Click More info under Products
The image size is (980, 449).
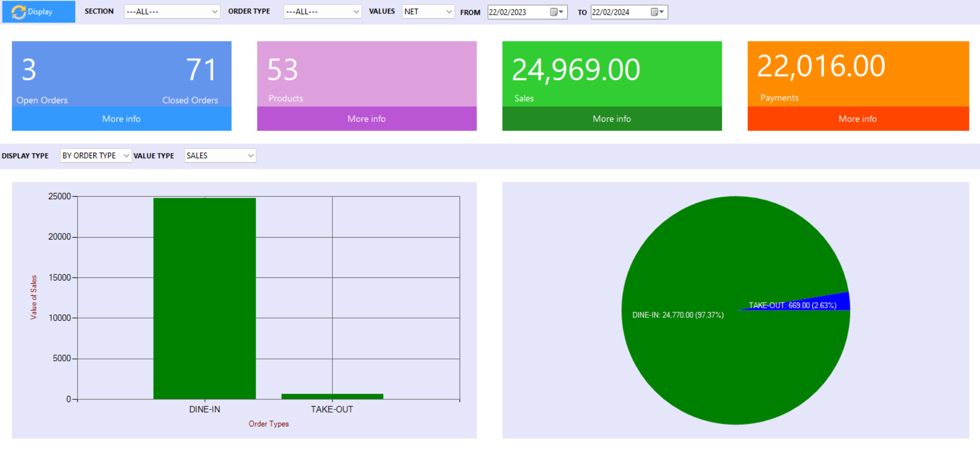pos(366,119)
